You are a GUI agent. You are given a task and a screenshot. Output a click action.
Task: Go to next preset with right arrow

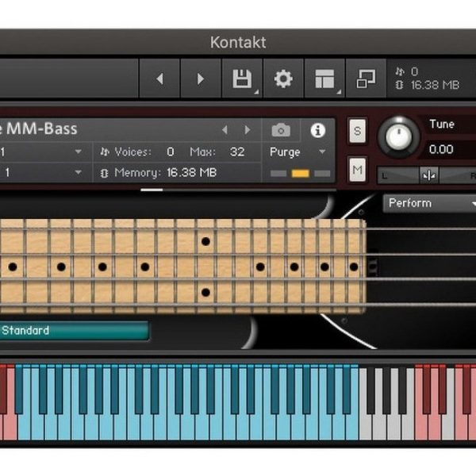(x=201, y=79)
